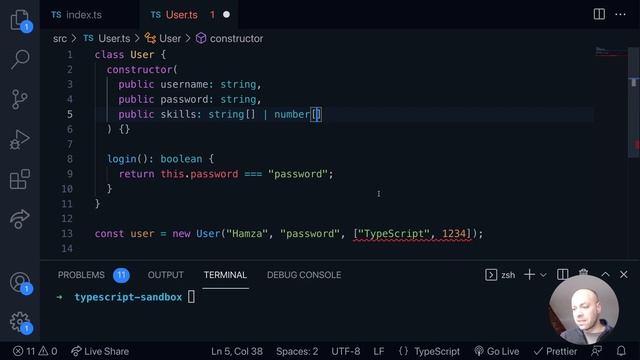Open the feedback icon in status bar
Viewport: 640px width, 360px height.
597,351
